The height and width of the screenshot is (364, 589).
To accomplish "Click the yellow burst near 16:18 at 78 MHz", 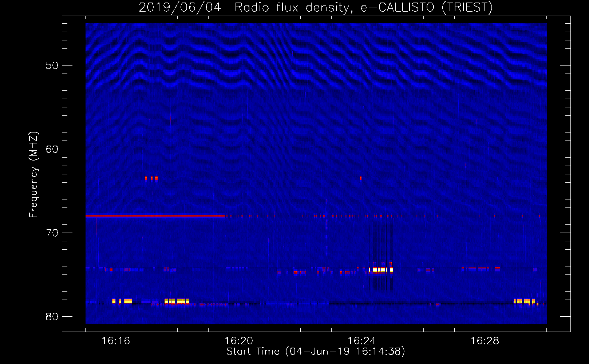I will point(177,301).
